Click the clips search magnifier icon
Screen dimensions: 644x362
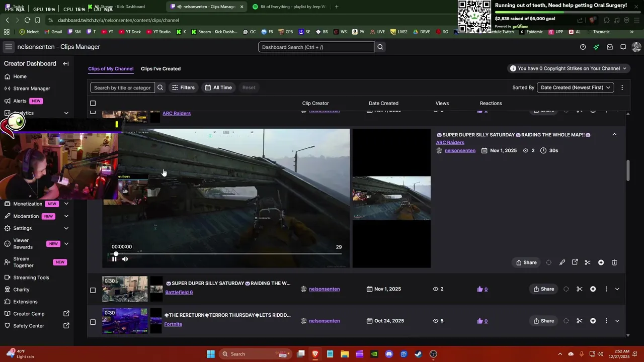tap(160, 87)
